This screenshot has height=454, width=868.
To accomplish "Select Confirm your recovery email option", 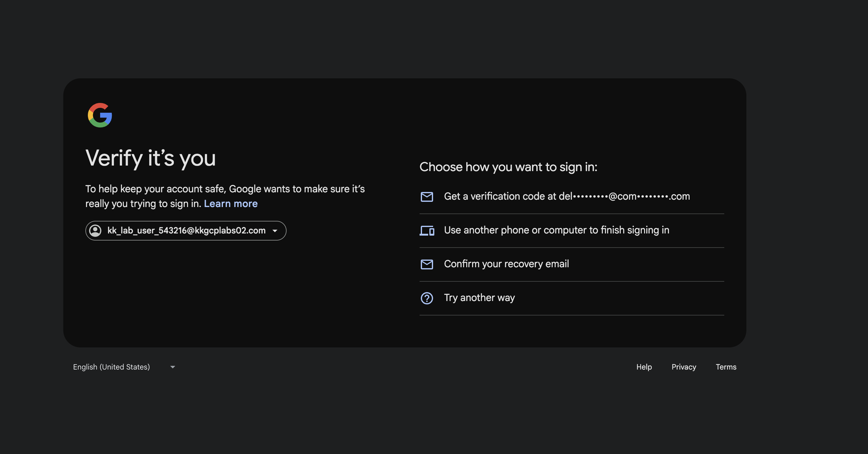I will click(x=506, y=264).
